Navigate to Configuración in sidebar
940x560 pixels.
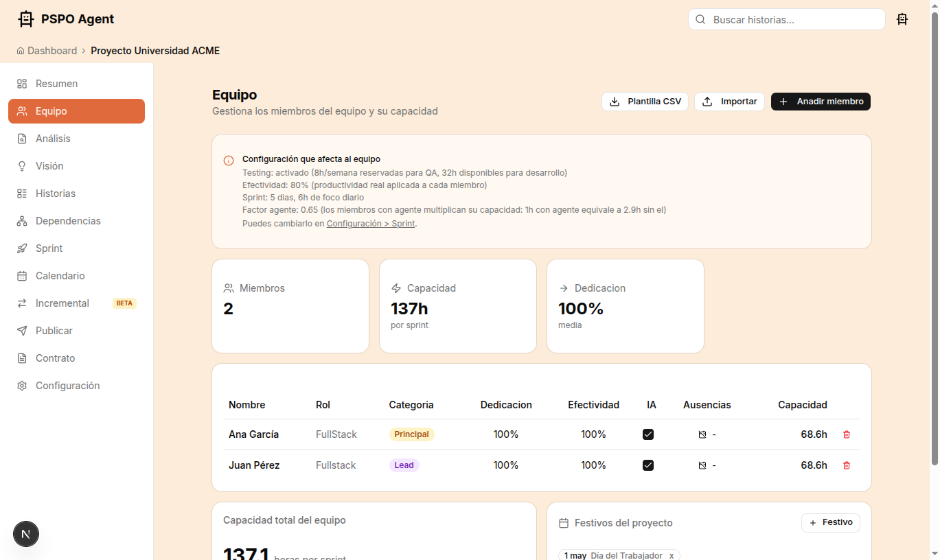pyautogui.click(x=67, y=386)
